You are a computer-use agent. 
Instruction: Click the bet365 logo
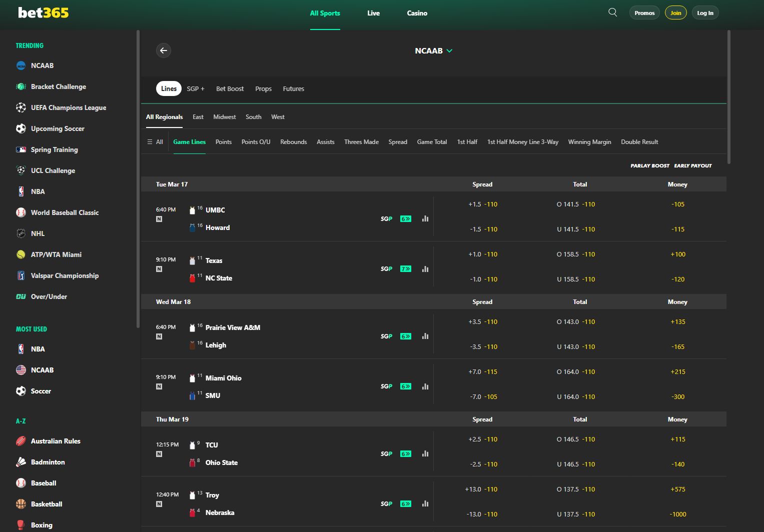point(42,12)
